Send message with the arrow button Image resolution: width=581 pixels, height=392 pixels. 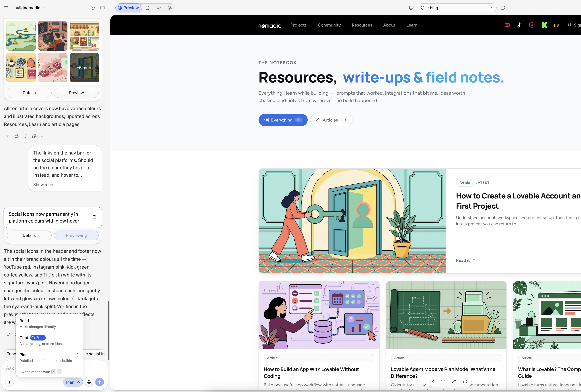tap(100, 382)
